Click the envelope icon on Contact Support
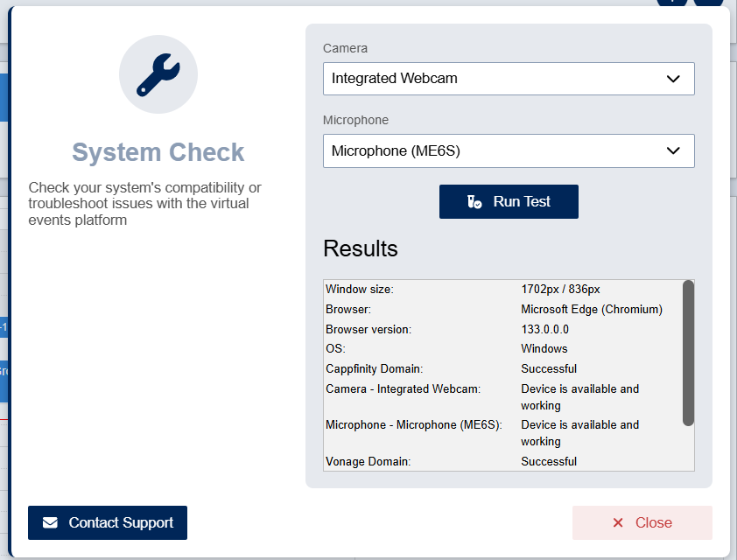The height and width of the screenshot is (560, 737). [x=51, y=523]
